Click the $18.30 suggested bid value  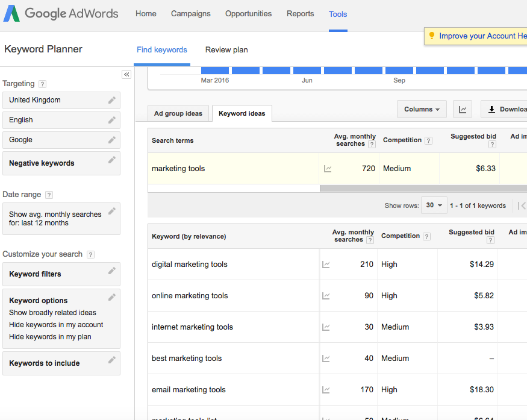[x=482, y=389]
